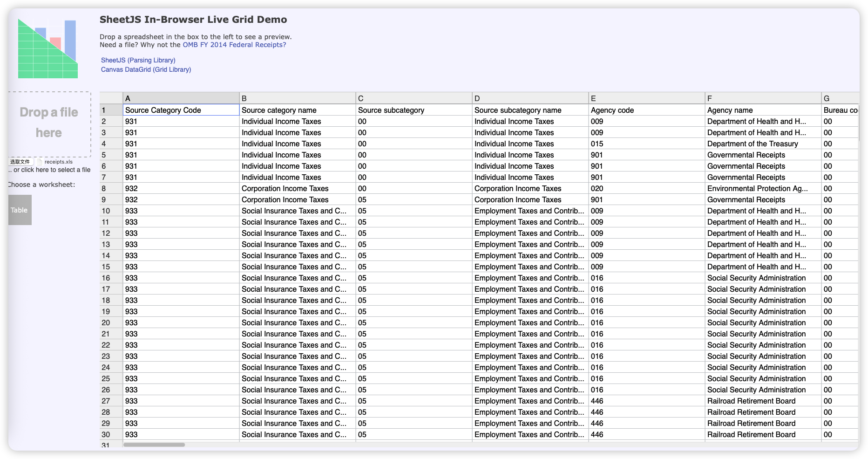Click the 'Source Category Code' cell
The height and width of the screenshot is (459, 868).
[x=181, y=110]
